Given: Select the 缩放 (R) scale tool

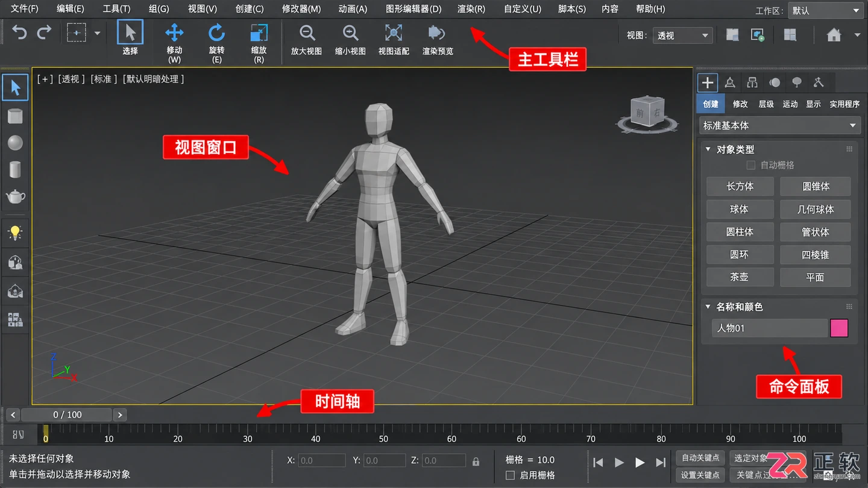Looking at the screenshot, I should click(259, 42).
